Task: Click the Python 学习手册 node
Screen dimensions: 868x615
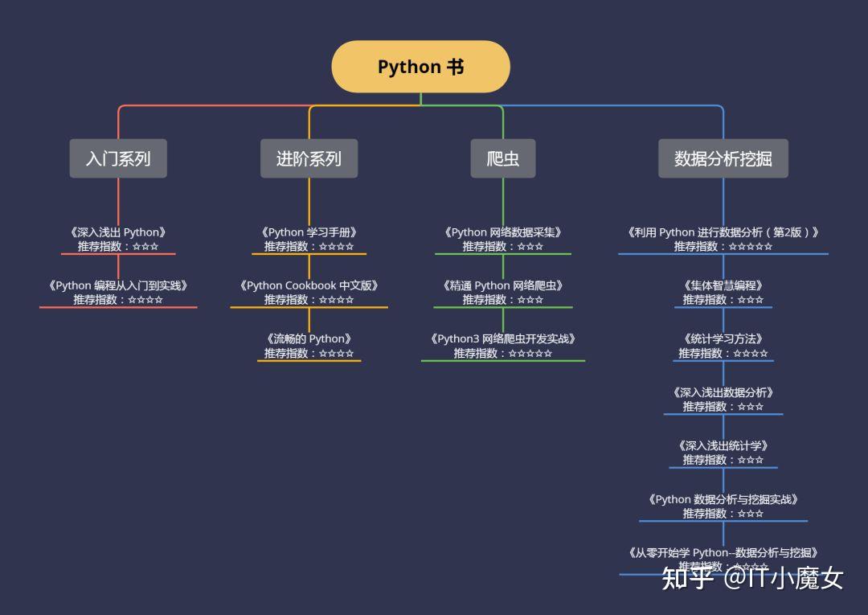Action: coord(309,239)
